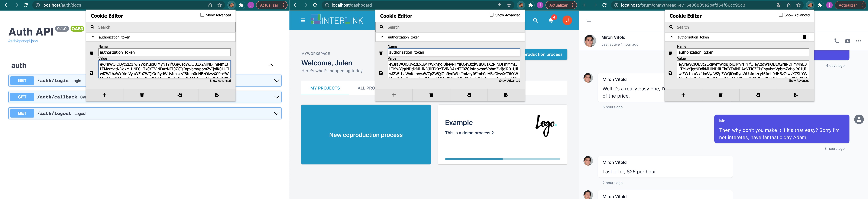Click the export icon in the auth/docs Cookie Editor
868x199 pixels.
[x=217, y=95]
